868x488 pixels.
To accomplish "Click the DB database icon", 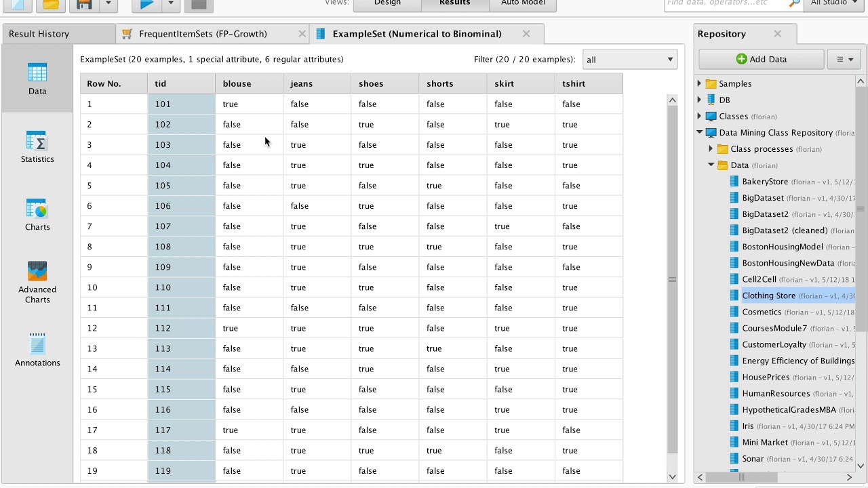I will pyautogui.click(x=711, y=100).
